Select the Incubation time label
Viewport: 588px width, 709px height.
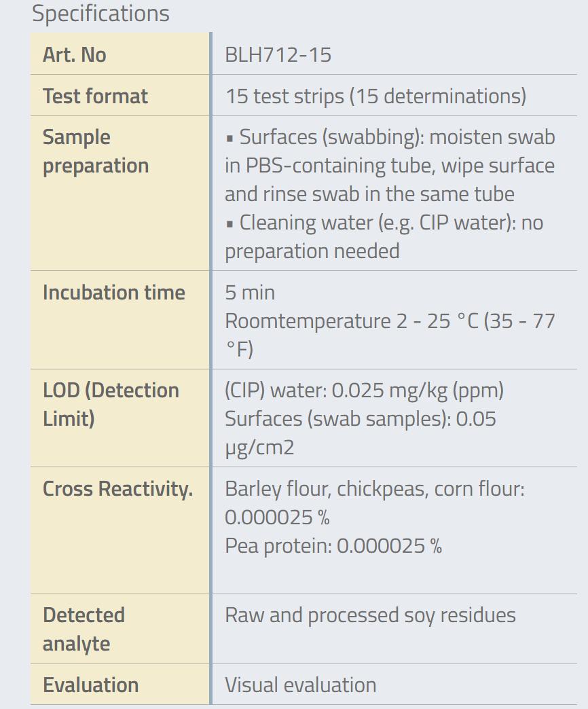[x=113, y=292]
